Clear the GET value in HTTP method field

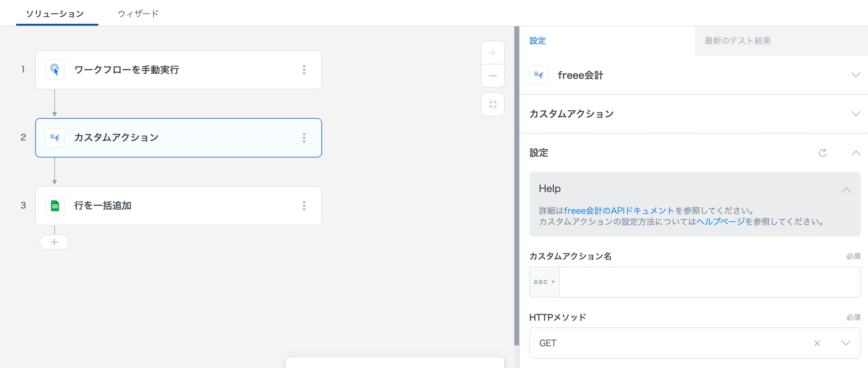tap(817, 343)
